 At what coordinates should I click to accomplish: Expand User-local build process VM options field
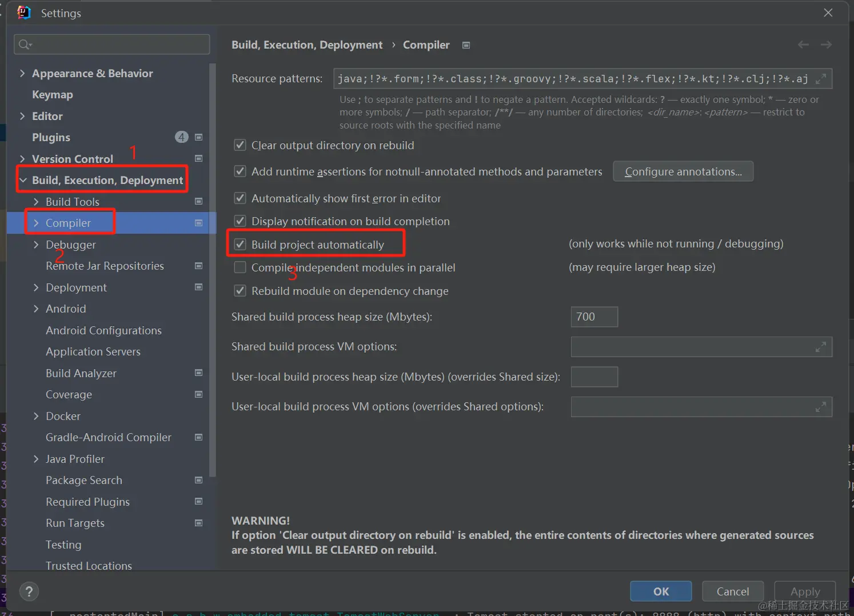coord(820,407)
